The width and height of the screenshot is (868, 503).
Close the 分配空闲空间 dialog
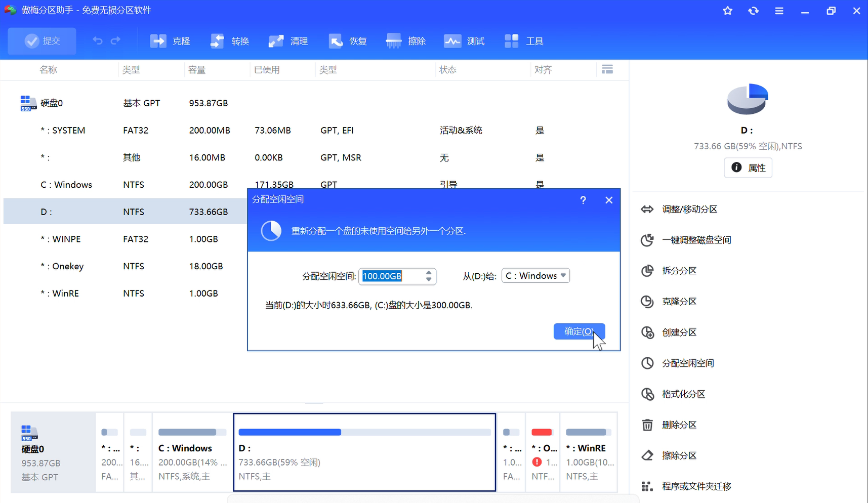[609, 200]
